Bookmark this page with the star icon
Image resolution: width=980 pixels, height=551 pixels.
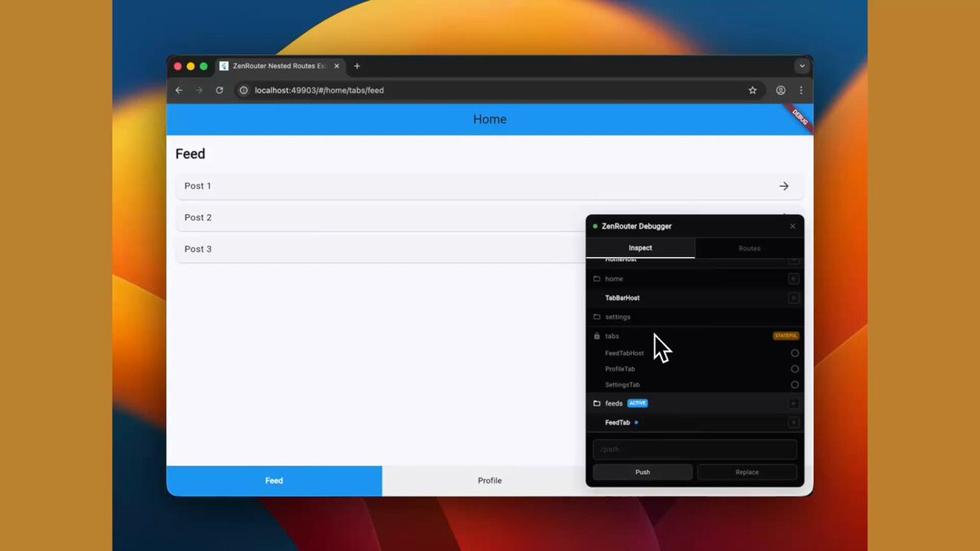pos(753,91)
